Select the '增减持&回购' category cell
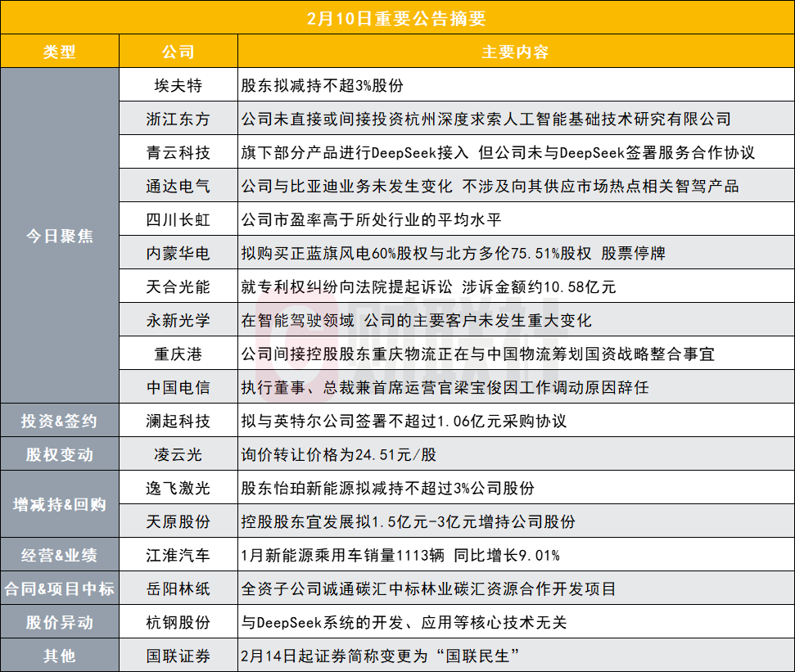 click(59, 504)
